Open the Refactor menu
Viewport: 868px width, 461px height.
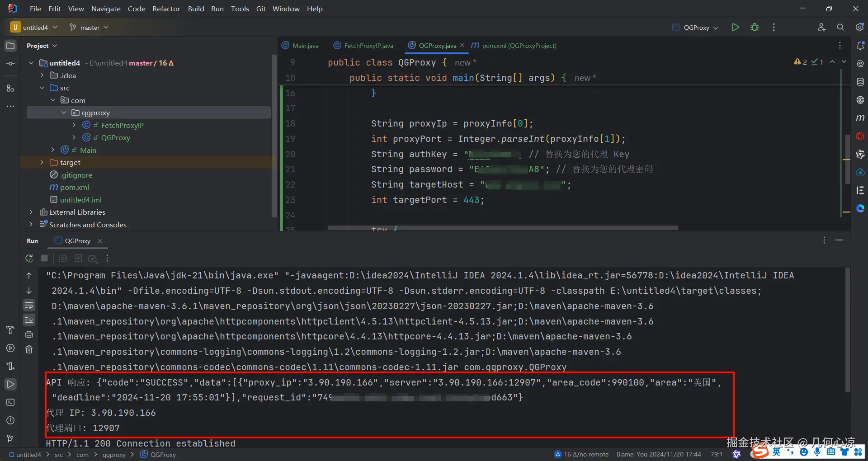[166, 9]
